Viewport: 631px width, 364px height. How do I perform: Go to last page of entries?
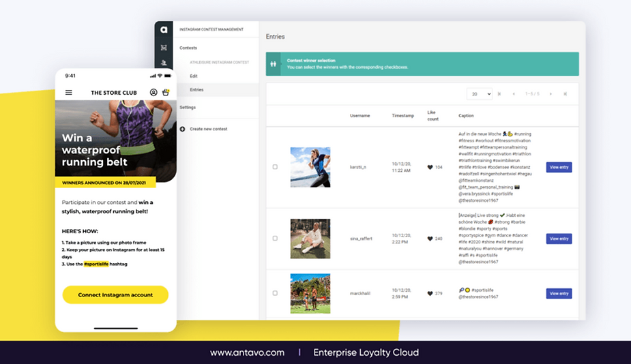coord(565,93)
